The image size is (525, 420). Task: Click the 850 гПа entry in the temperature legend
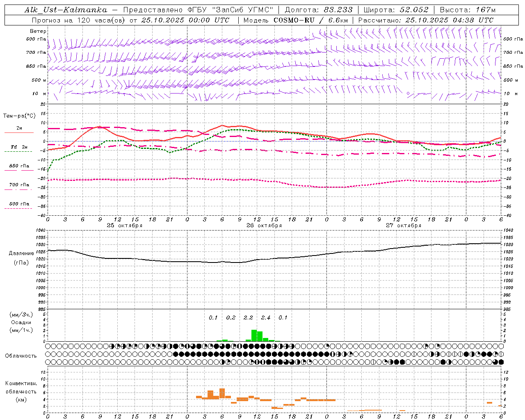pos(19,166)
